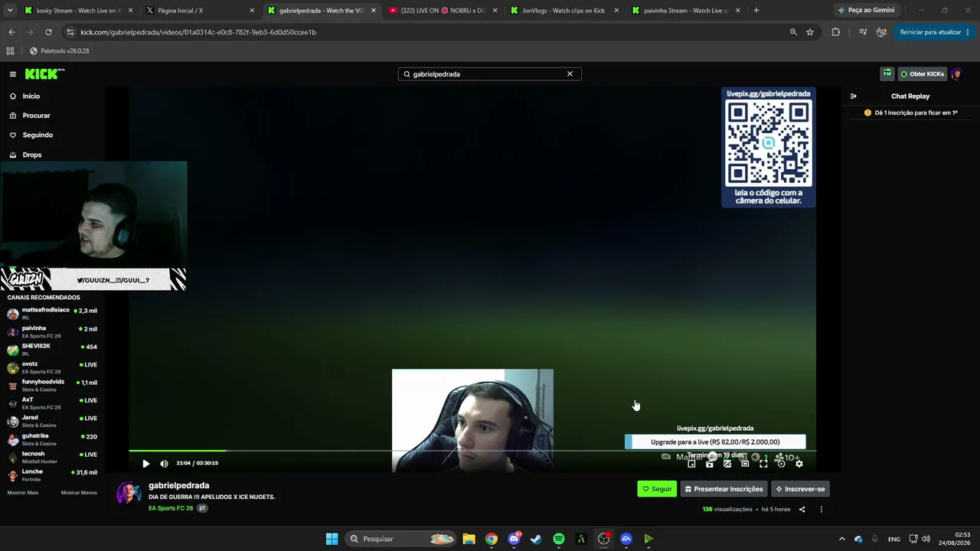Open the gabrielpedrada channel avatar

[x=129, y=494]
